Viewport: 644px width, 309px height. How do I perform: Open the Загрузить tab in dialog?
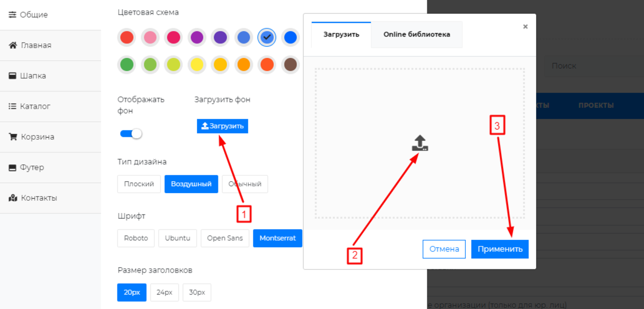click(x=341, y=34)
